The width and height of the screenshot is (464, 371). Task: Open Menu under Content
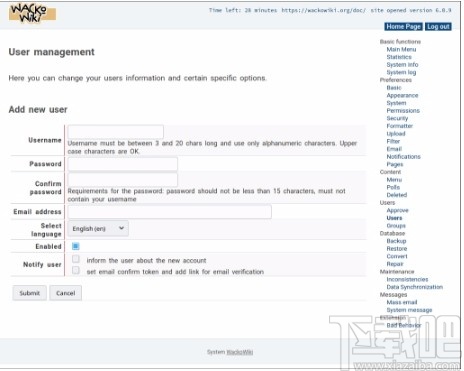394,180
